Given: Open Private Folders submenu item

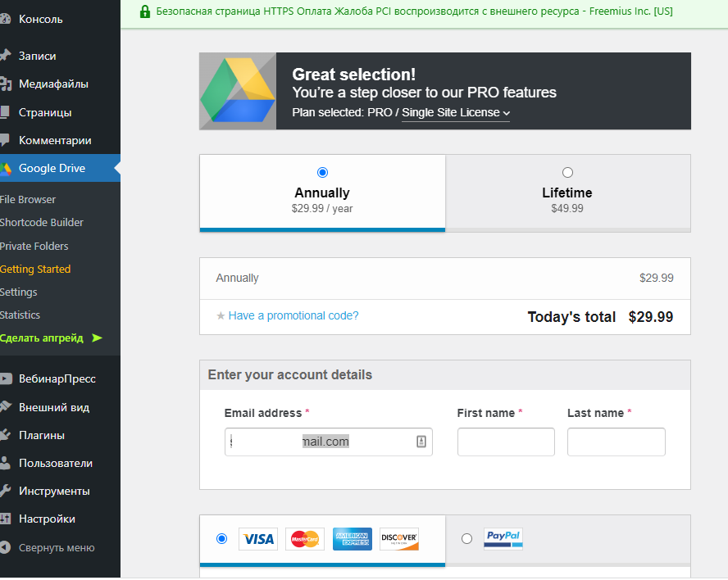Looking at the screenshot, I should coord(34,246).
